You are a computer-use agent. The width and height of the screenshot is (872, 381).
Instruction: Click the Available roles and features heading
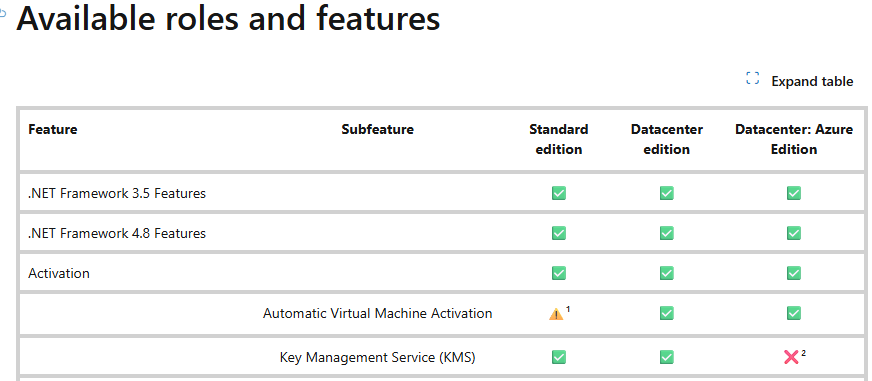coord(228,19)
